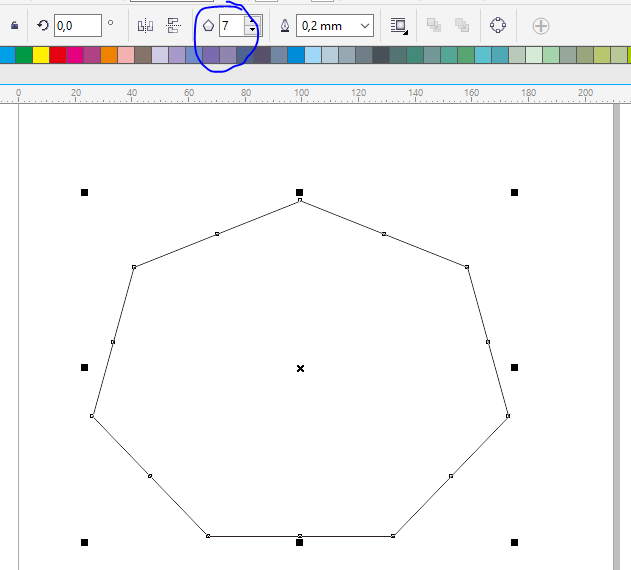This screenshot has height=570, width=631.
Task: Click the rotation angle icon
Action: pyautogui.click(x=43, y=25)
